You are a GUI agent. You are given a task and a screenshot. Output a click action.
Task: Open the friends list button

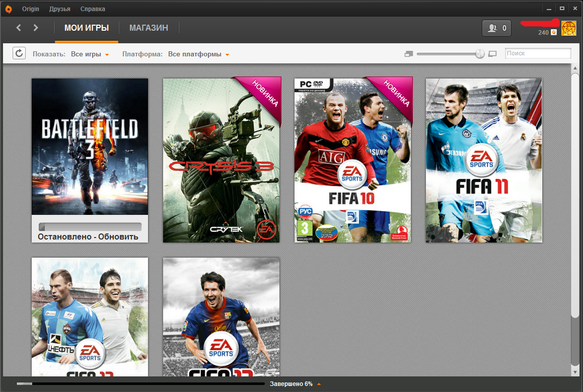click(496, 28)
